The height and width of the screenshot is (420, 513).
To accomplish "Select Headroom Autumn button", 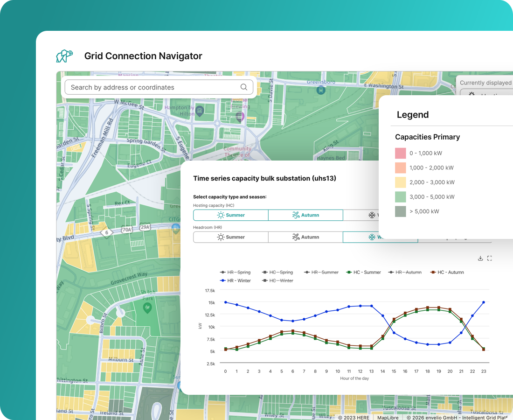I will click(305, 237).
